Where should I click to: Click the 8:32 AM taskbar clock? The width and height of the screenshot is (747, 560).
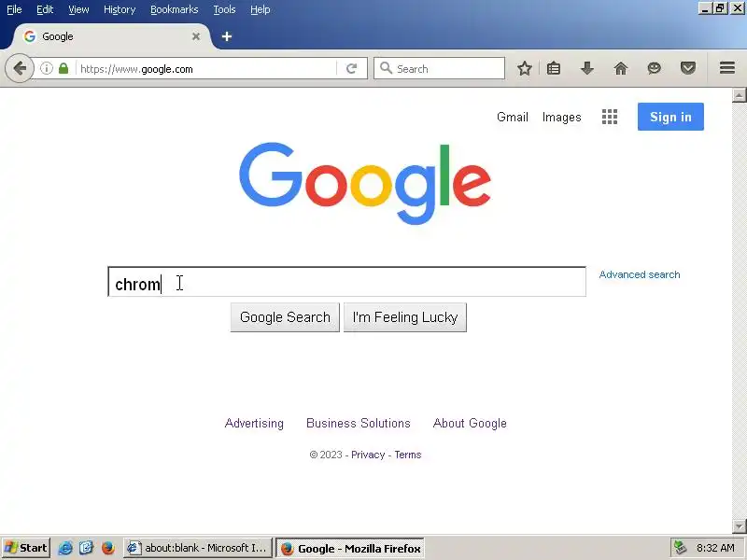[715, 548]
